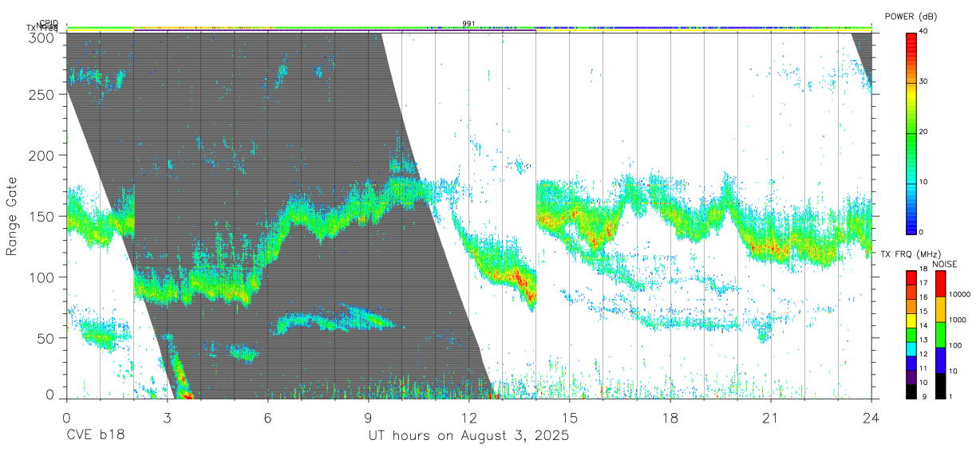The width and height of the screenshot is (980, 452).
Task: Click the purple segment of the TX FRQ bar
Action: (911, 377)
